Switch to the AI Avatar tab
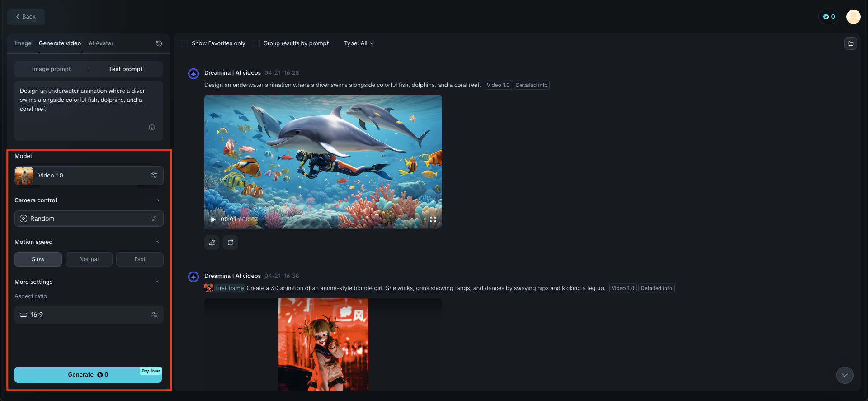Screen dimensions: 868x401 pyautogui.click(x=101, y=43)
